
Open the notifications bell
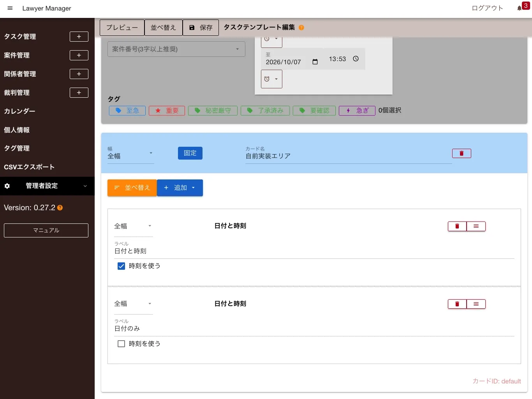point(520,8)
